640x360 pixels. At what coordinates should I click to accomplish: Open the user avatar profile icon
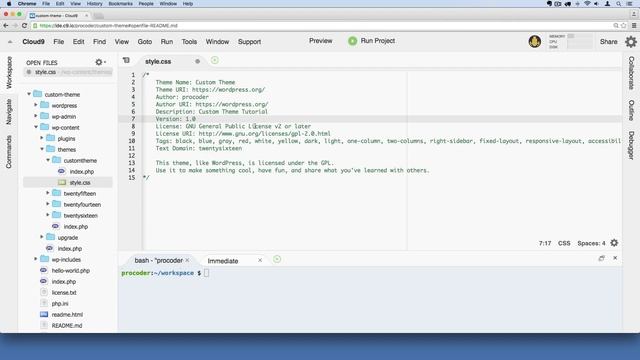pyautogui.click(x=535, y=41)
